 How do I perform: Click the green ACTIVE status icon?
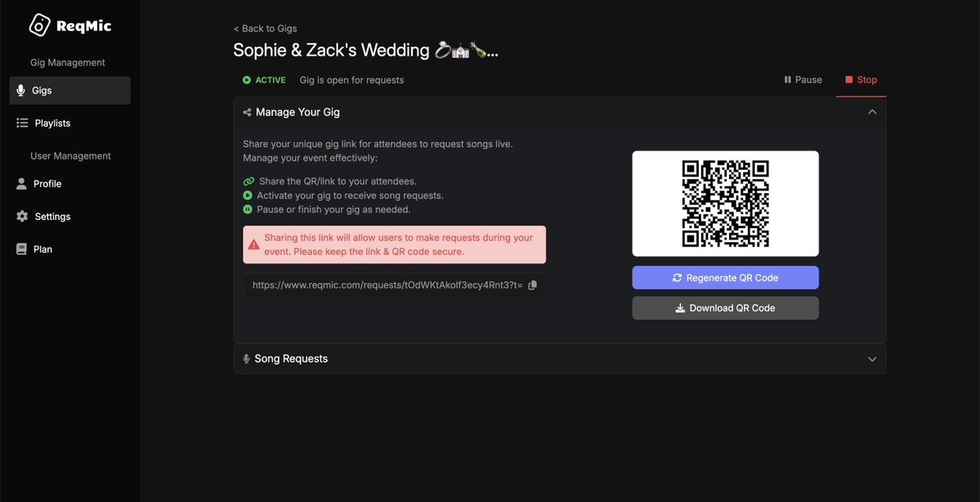pyautogui.click(x=247, y=80)
